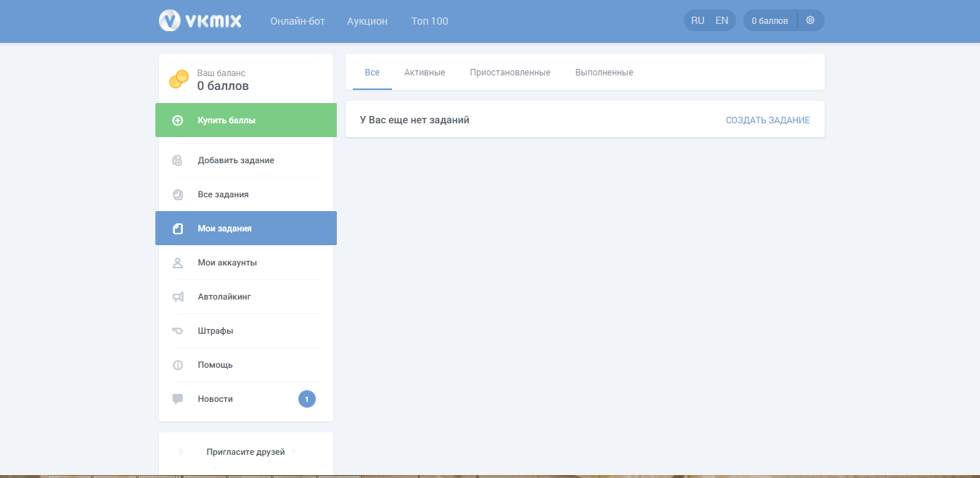Image resolution: width=980 pixels, height=478 pixels.
Task: Click the Автолайкинг megaphone icon
Action: (178, 297)
